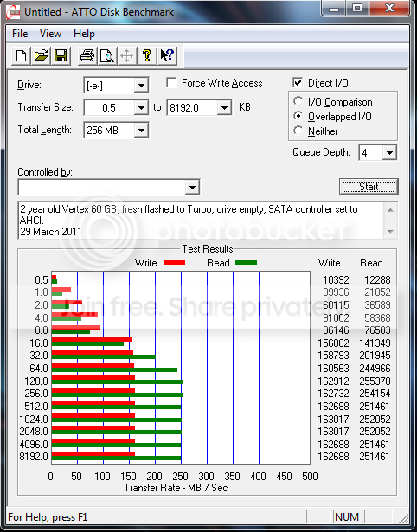Expand the Drive dropdown showing [-e-]
Screen dimensions: 417x532
point(141,86)
